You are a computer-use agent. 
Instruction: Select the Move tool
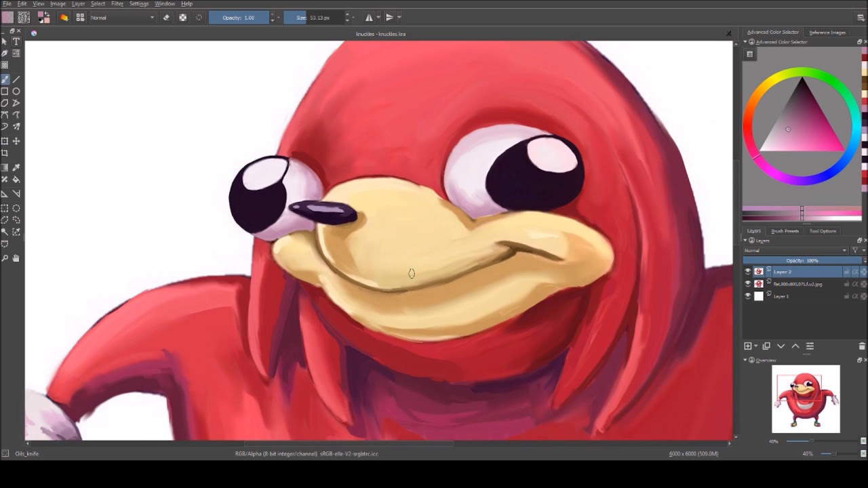point(16,141)
